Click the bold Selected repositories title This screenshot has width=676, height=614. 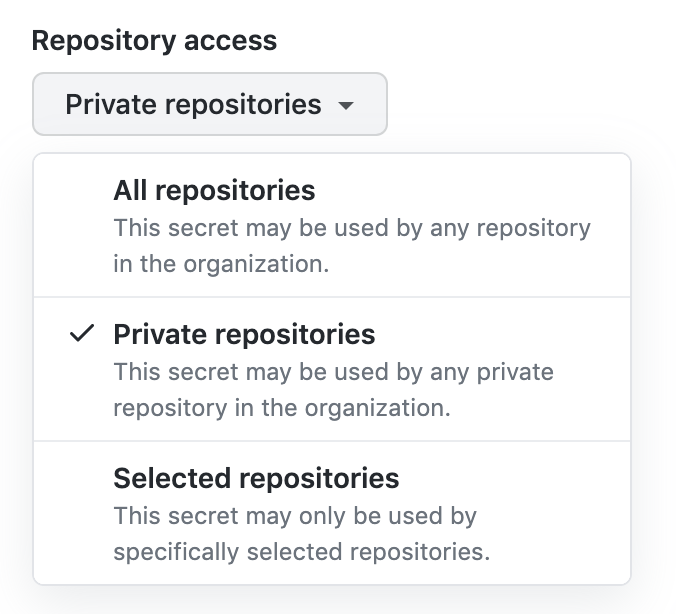point(256,478)
